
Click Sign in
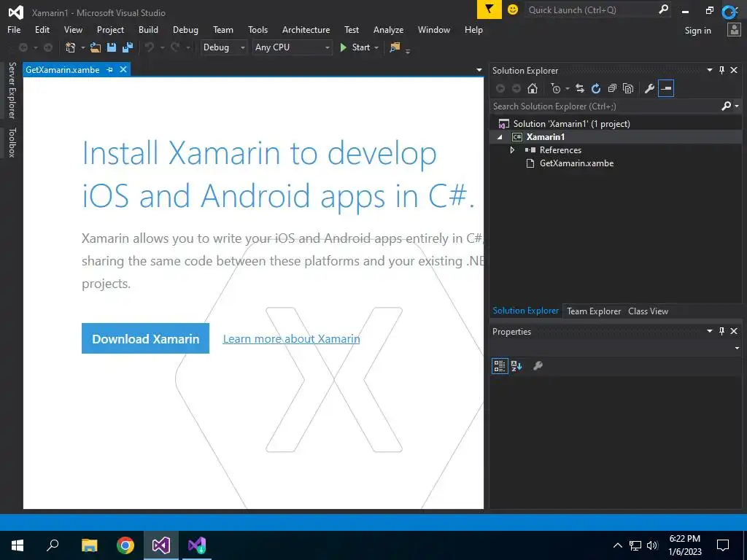tap(697, 31)
